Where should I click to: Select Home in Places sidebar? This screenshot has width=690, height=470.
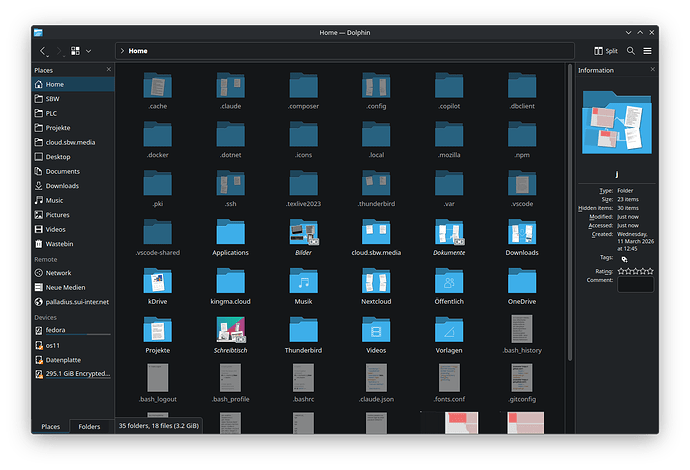point(73,84)
